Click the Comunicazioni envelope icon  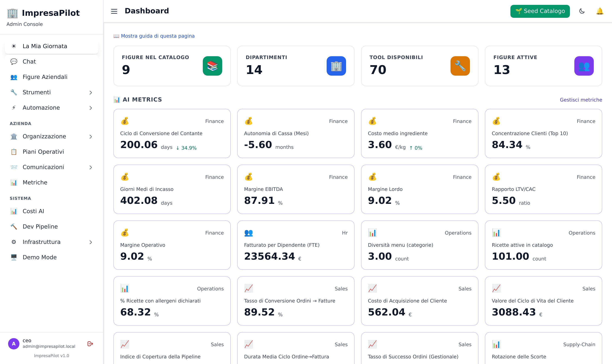14,167
